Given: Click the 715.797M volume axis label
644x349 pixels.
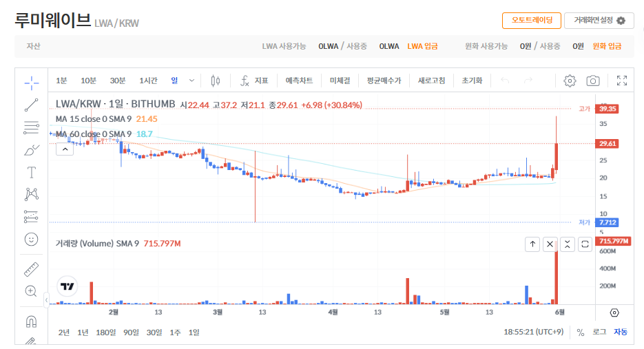Looking at the screenshot, I should 614,241.
